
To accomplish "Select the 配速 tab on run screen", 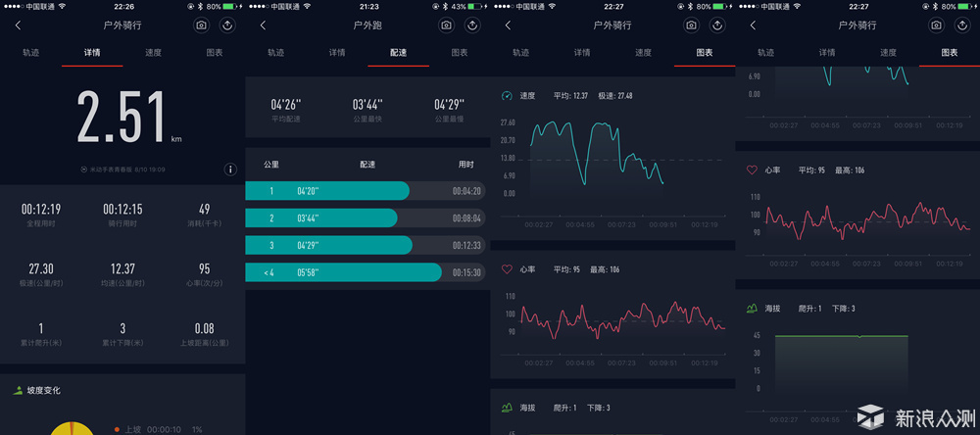I will pos(398,53).
